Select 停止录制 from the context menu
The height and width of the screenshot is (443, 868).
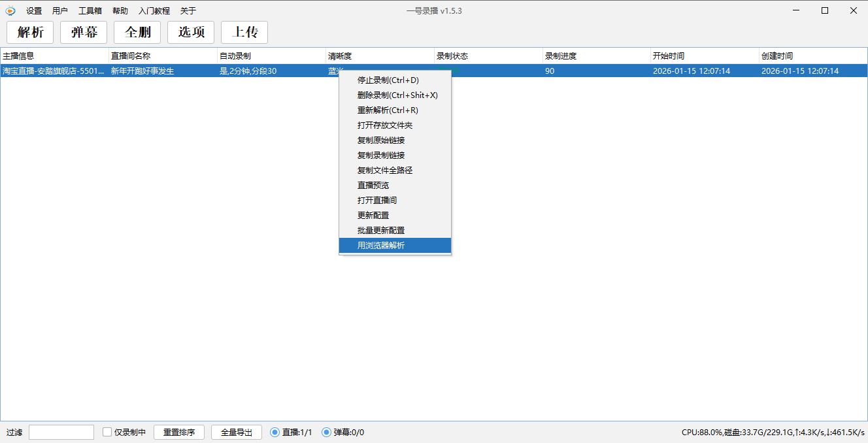(387, 80)
